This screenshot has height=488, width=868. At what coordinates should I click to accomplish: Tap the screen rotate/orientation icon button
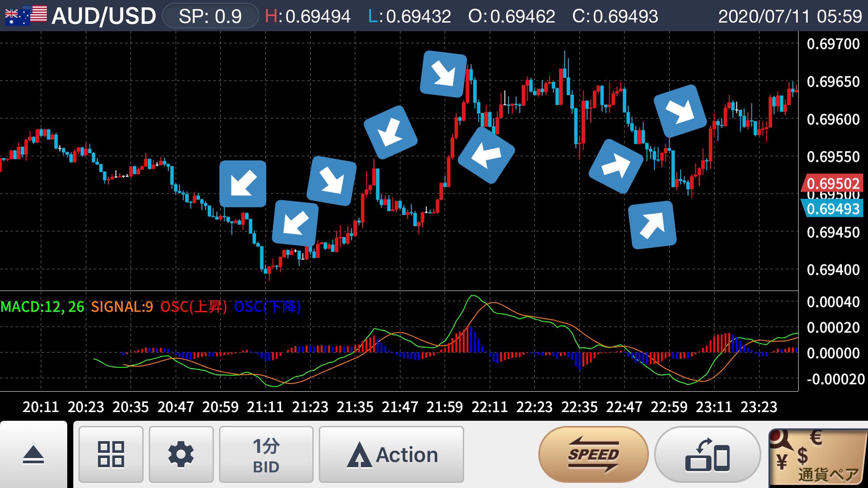coord(707,454)
